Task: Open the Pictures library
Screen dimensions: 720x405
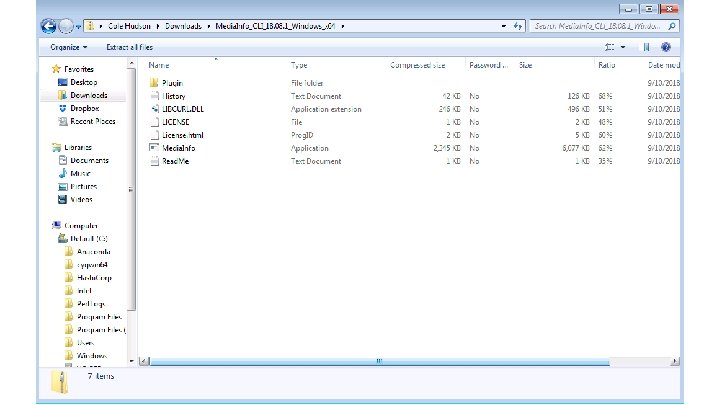Action: tap(84, 186)
